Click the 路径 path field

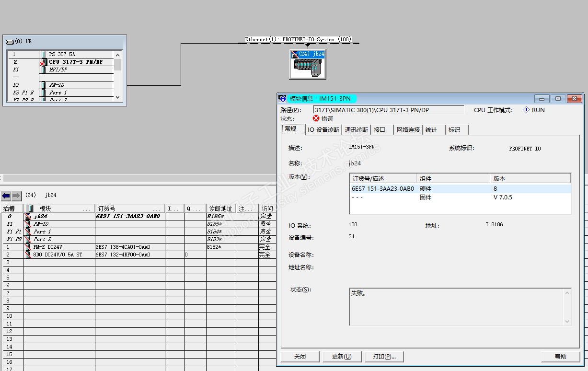389,110
